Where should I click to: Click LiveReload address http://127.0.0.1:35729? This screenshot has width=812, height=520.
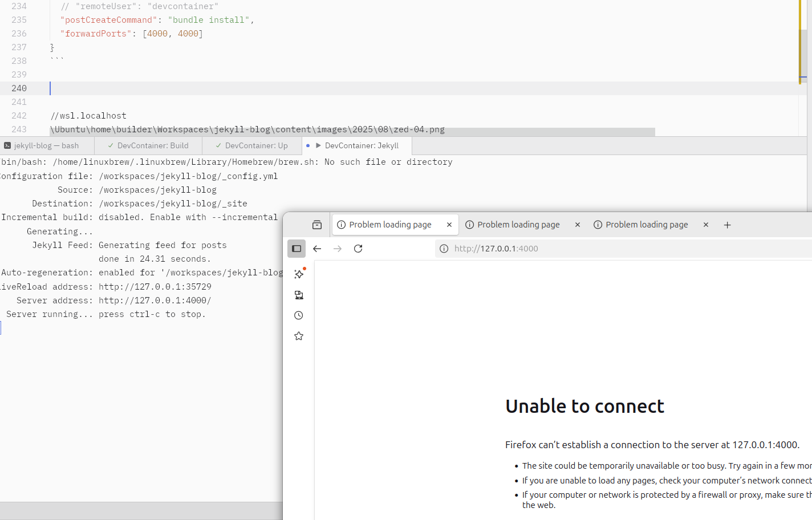pyautogui.click(x=155, y=287)
